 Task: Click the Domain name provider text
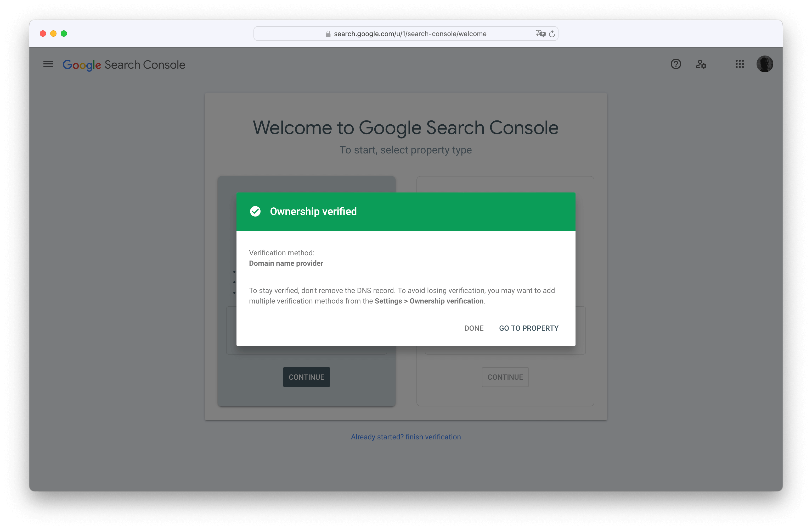[286, 263]
